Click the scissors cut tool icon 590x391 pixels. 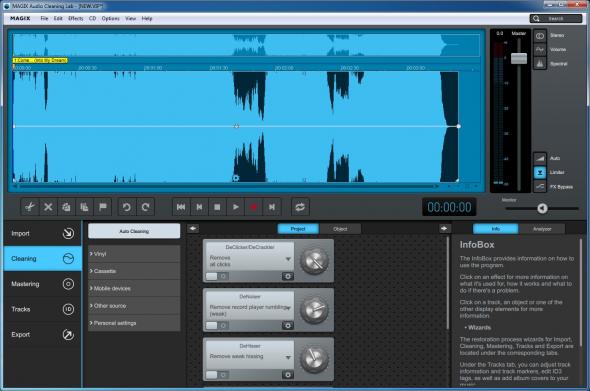[x=30, y=207]
